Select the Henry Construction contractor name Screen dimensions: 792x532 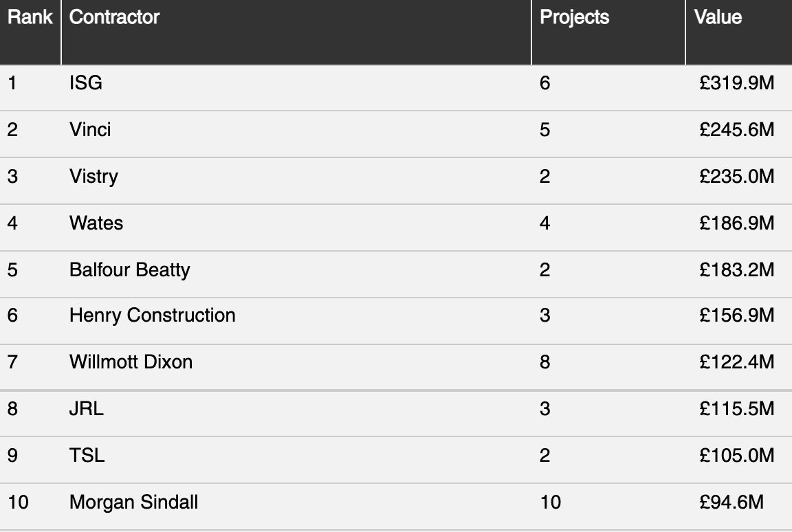pyautogui.click(x=153, y=315)
